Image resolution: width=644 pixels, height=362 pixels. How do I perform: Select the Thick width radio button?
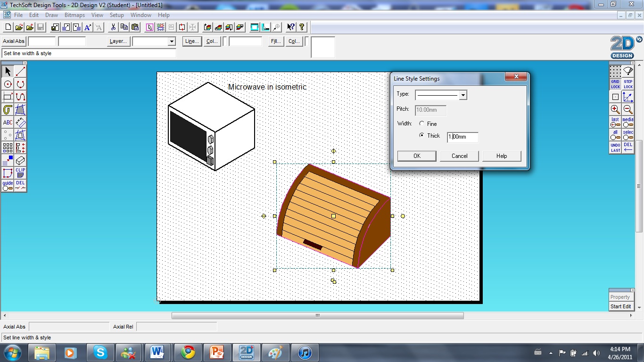pos(422,136)
